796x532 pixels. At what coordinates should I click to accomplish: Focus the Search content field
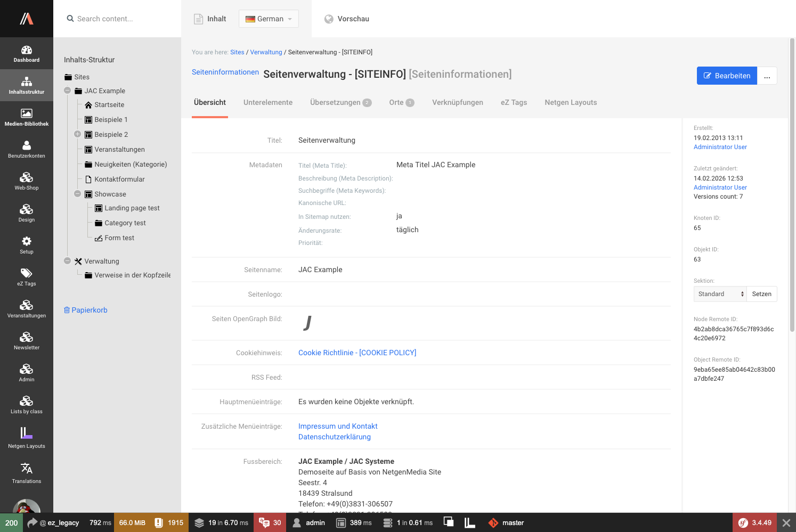coord(123,19)
